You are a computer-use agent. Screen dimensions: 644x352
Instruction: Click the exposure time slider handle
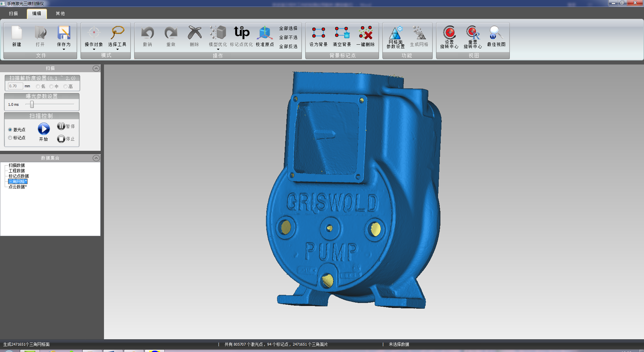tap(32, 104)
